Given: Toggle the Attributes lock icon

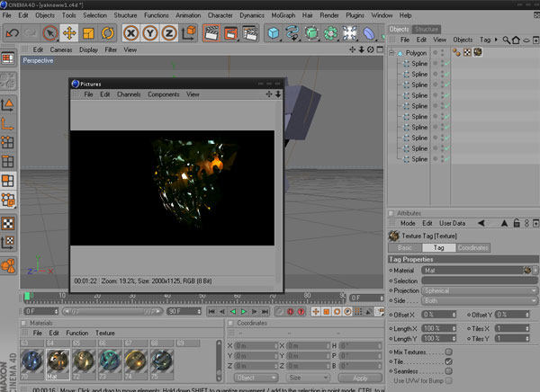Looking at the screenshot, I should click(517, 223).
